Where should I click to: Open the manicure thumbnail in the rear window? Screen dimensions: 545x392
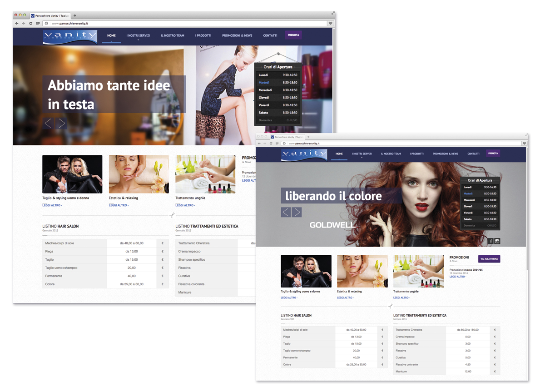click(205, 174)
